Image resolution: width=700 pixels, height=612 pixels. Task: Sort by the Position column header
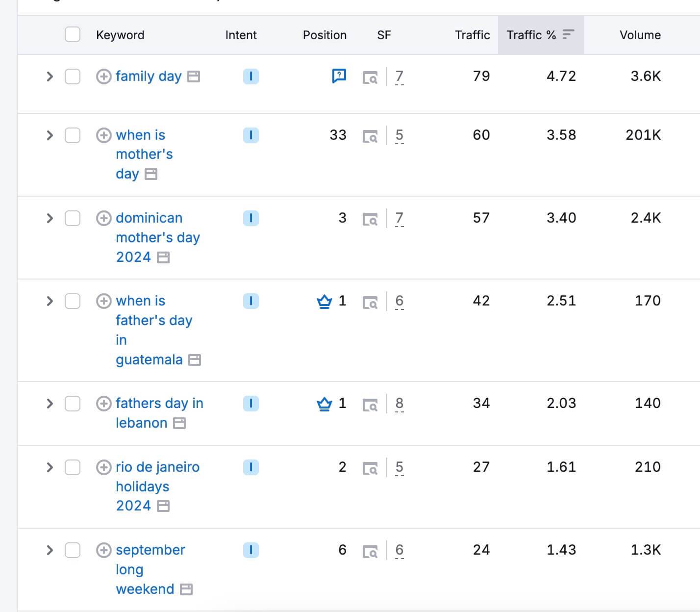click(325, 35)
